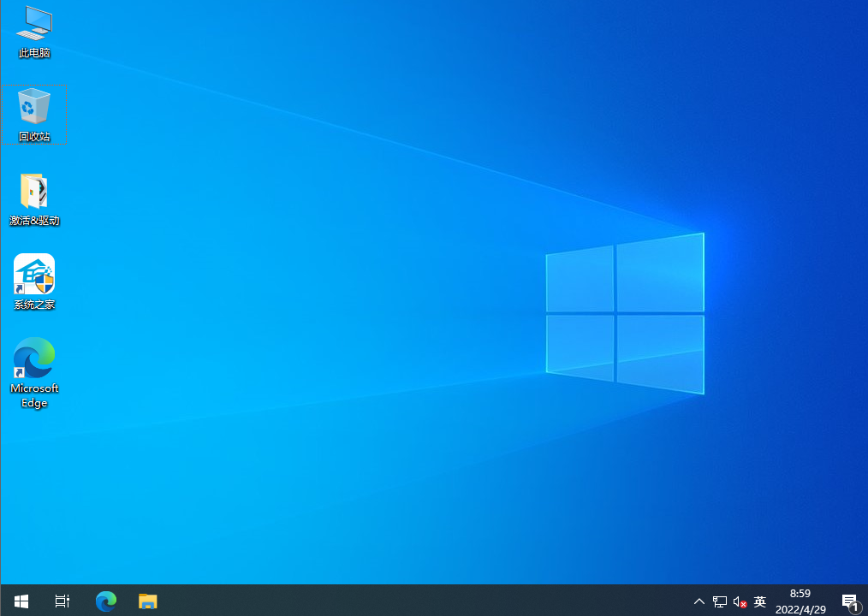Open the volume slider from the speaker icon

(x=738, y=601)
